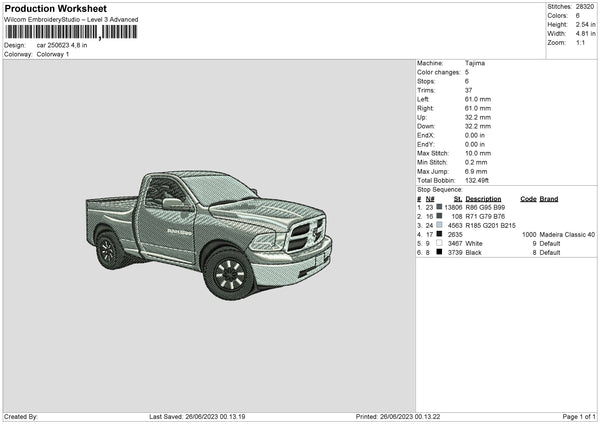The width and height of the screenshot is (600, 424).
Task: Click the Height value 2.54 in
Action: pos(585,24)
